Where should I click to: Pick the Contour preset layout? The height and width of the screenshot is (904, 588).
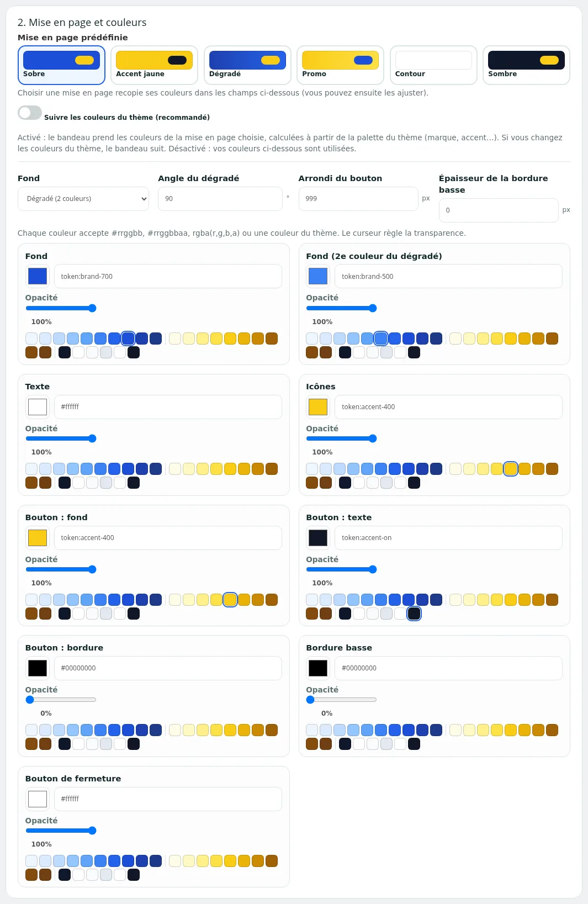(433, 65)
